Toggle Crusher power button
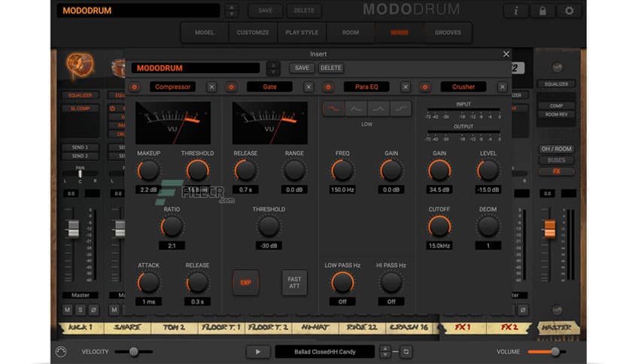Viewport: 629px width, 364px height. point(425,87)
